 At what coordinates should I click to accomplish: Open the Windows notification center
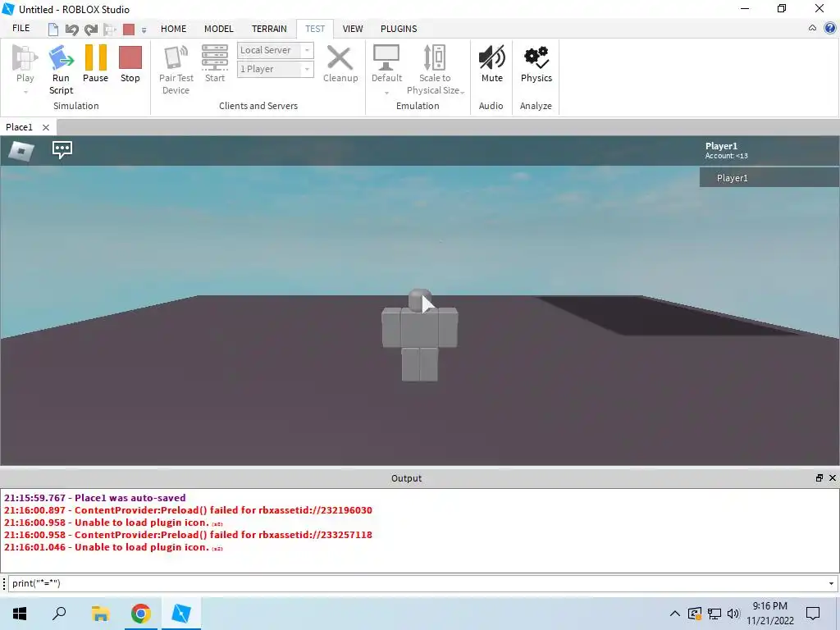tap(813, 614)
